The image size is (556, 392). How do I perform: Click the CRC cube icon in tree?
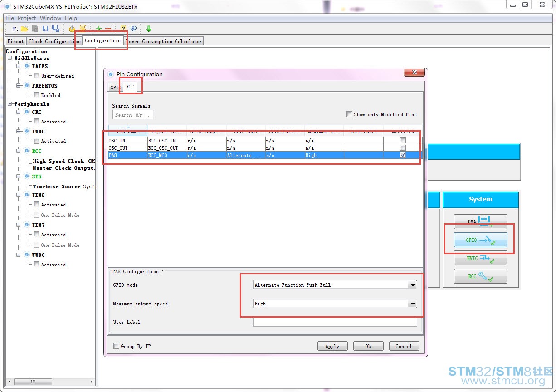pyautogui.click(x=27, y=112)
